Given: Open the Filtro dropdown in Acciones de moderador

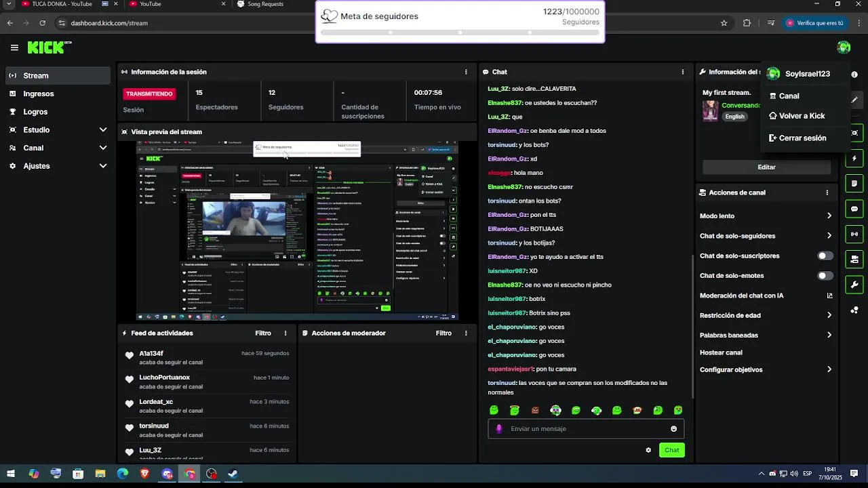Looking at the screenshot, I should (443, 333).
